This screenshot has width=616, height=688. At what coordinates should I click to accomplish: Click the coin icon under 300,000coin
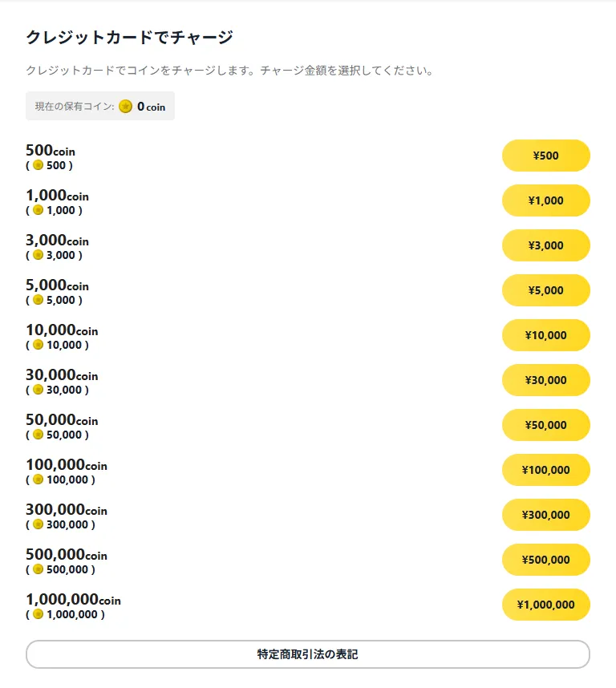(x=38, y=524)
